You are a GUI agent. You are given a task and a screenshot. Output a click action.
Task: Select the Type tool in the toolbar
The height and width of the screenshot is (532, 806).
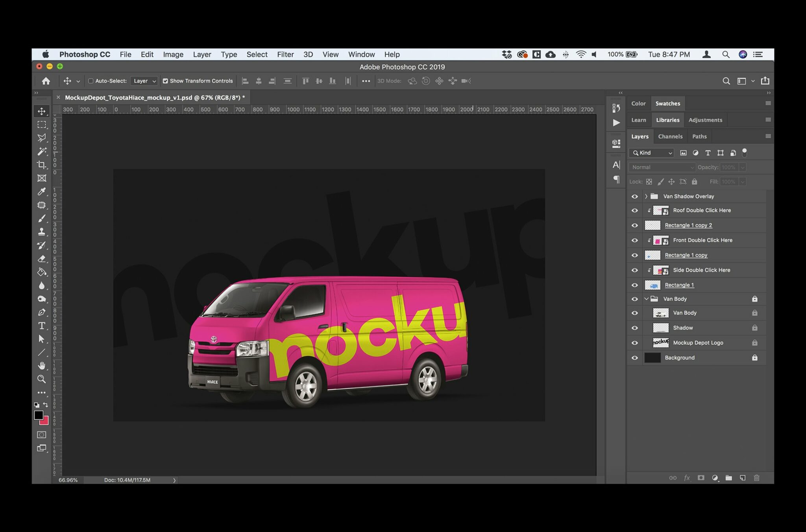point(41,326)
